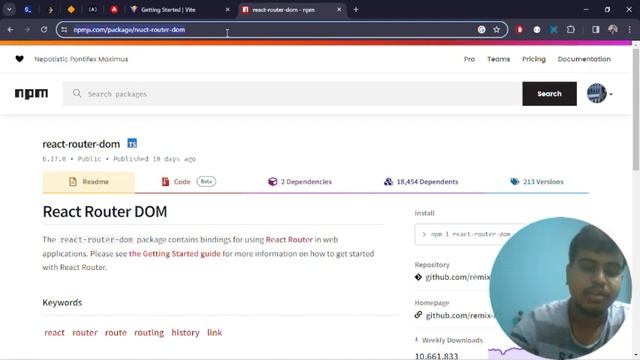Click the browser back arrow
The height and width of the screenshot is (360, 640).
coord(11,29)
